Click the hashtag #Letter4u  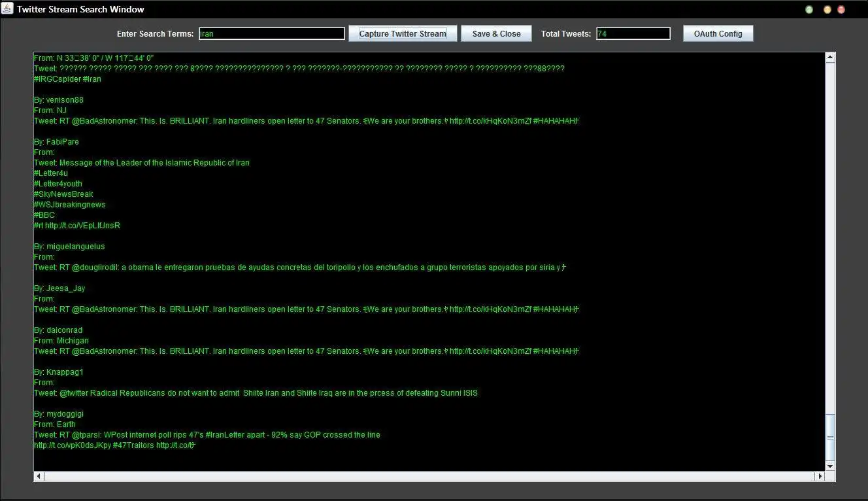51,173
